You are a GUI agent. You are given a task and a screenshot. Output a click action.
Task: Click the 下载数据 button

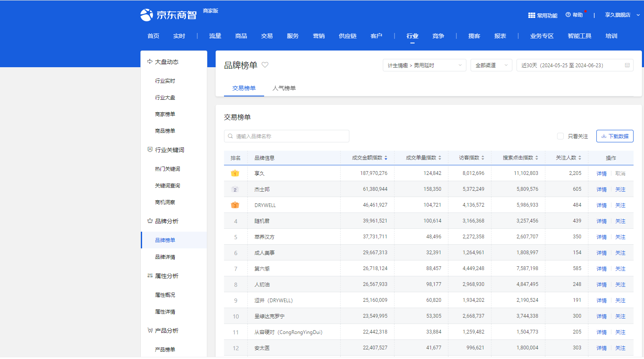(615, 136)
